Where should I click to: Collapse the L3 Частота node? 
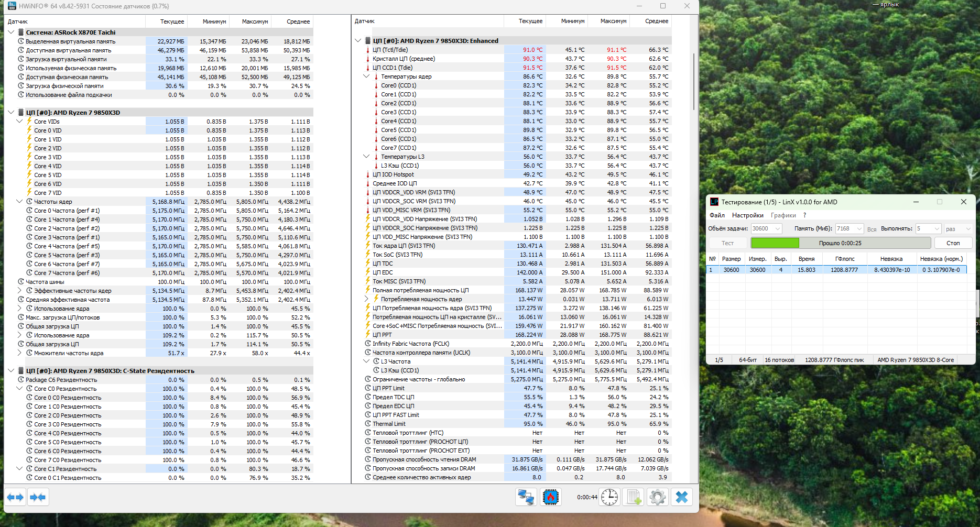(366, 361)
